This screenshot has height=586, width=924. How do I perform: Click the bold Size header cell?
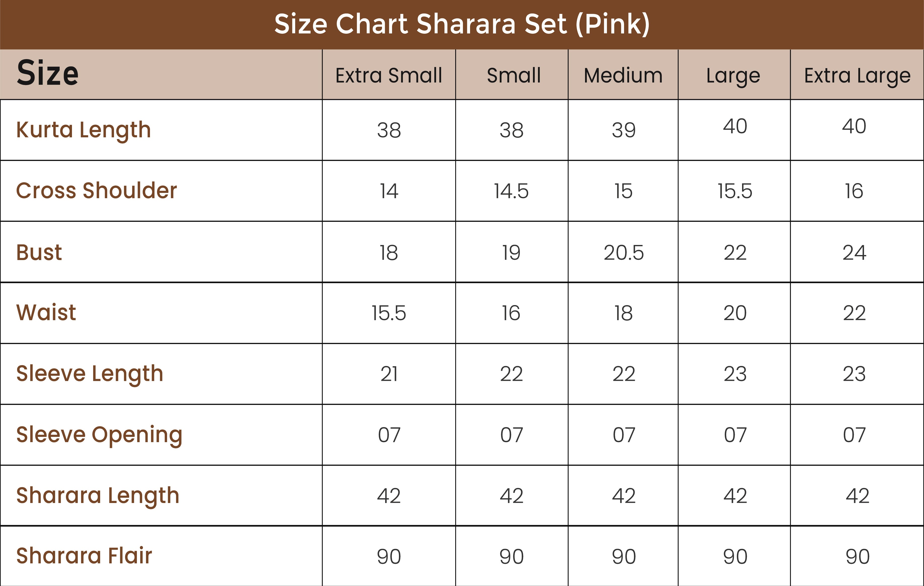pos(48,73)
